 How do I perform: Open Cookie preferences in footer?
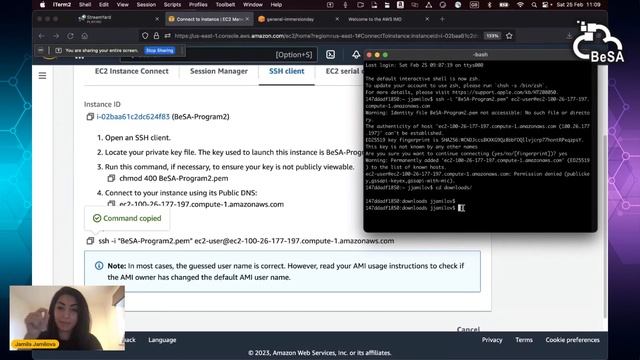click(x=572, y=340)
